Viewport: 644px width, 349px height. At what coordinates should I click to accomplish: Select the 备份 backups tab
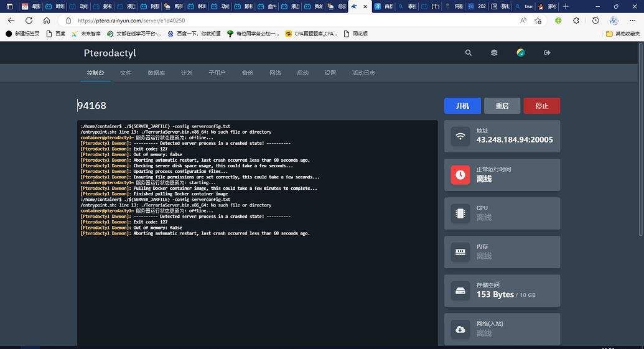[248, 73]
